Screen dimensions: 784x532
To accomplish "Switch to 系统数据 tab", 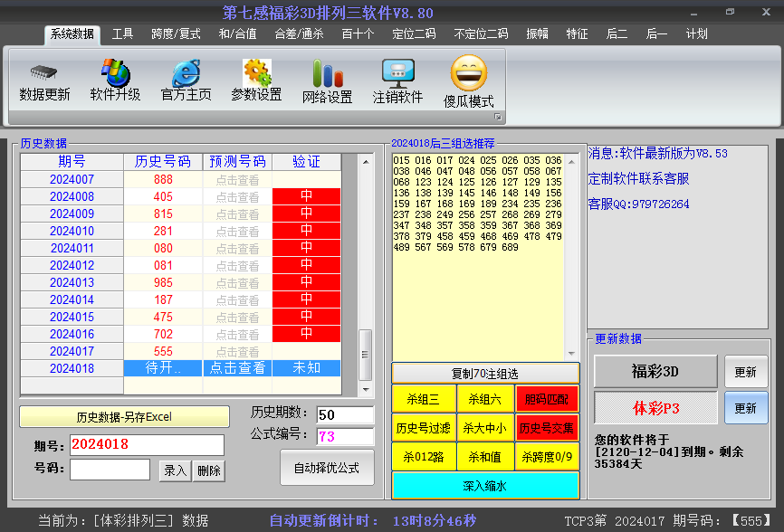I will click(x=72, y=34).
